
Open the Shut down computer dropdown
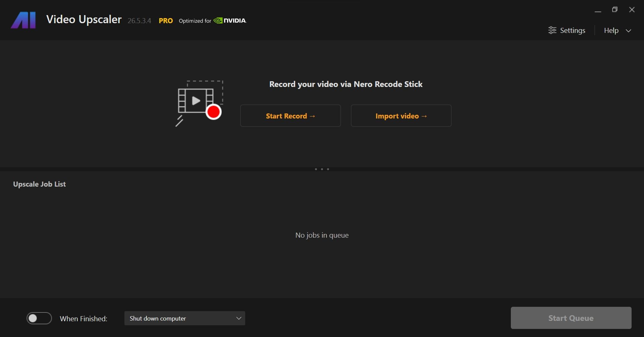(184, 318)
